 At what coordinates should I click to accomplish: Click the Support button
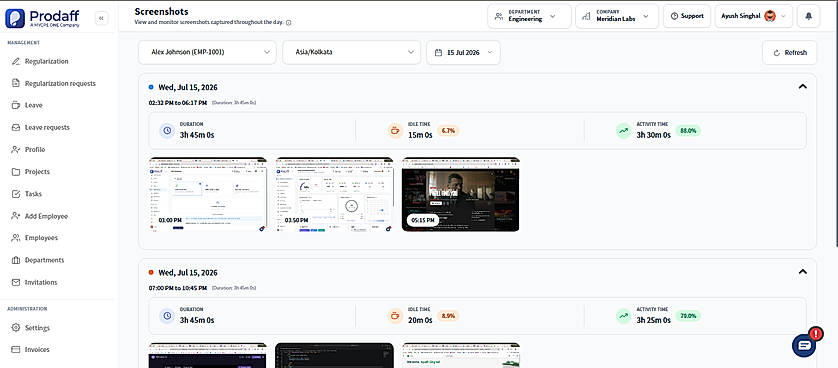point(687,16)
